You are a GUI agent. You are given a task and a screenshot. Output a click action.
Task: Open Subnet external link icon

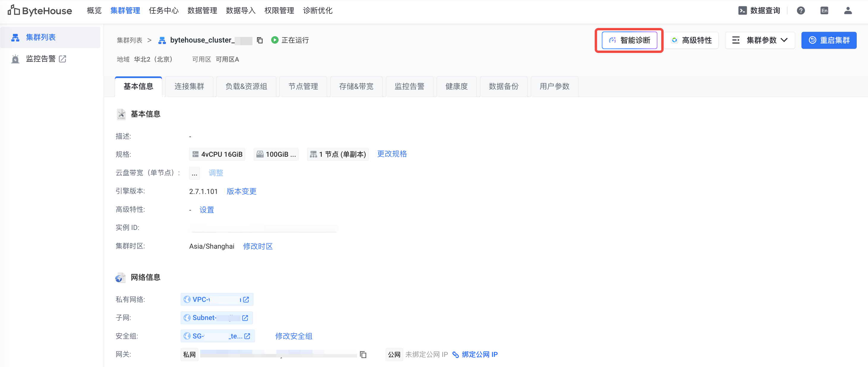tap(245, 318)
